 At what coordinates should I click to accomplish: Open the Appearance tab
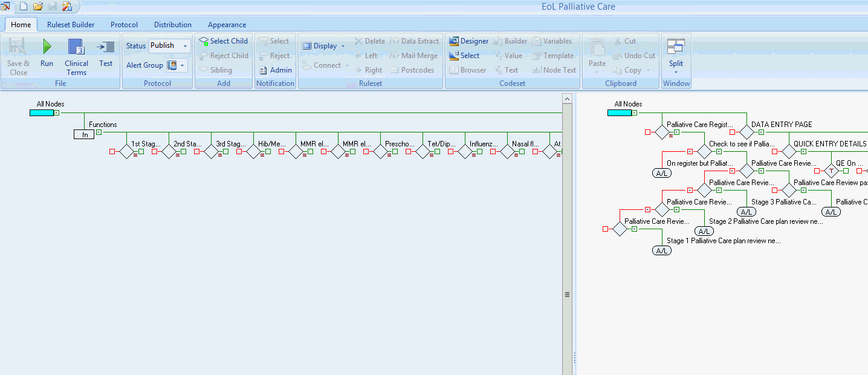[x=227, y=25]
